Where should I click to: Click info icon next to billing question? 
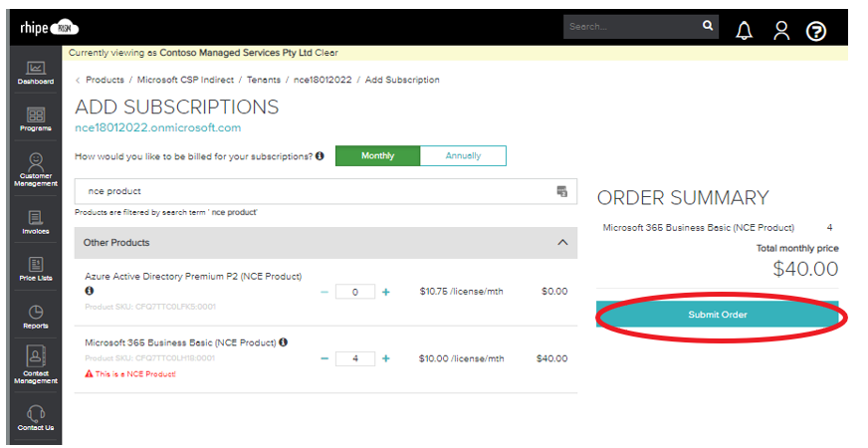point(320,156)
